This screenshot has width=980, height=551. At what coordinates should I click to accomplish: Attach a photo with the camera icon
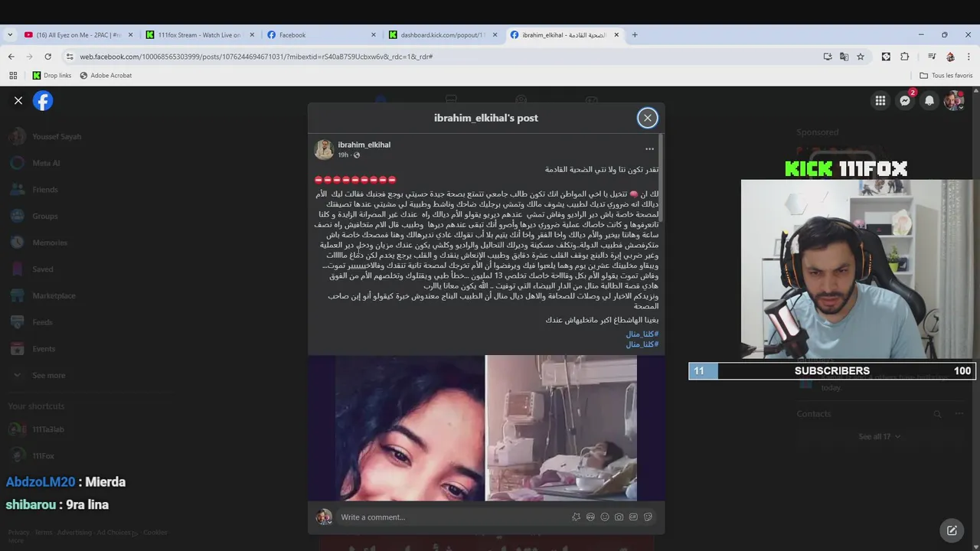[x=619, y=517]
